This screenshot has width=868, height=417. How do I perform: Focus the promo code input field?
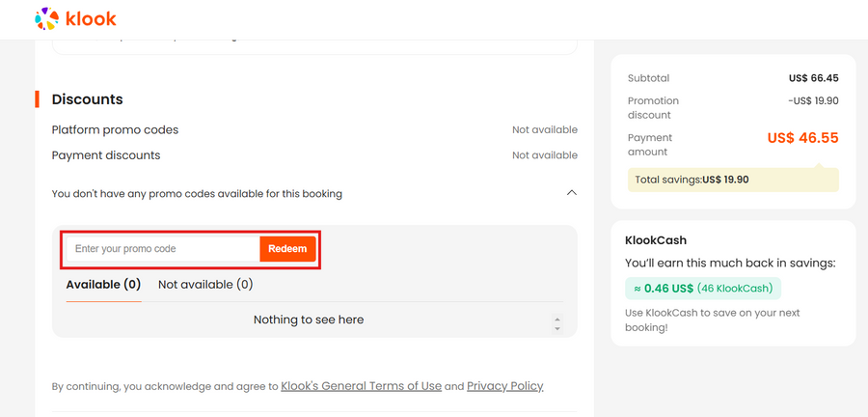click(x=162, y=249)
